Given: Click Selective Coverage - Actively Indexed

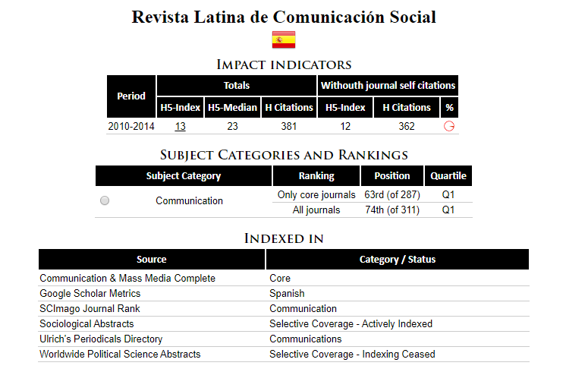Looking at the screenshot, I should coord(351,323).
